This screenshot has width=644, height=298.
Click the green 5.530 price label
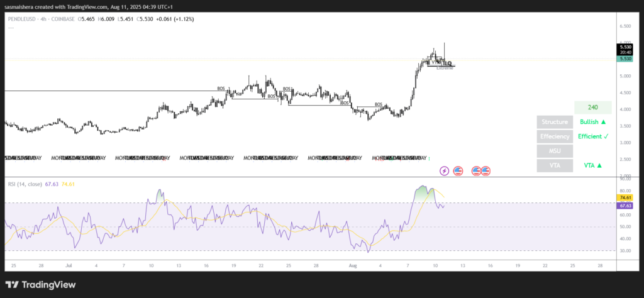point(625,59)
